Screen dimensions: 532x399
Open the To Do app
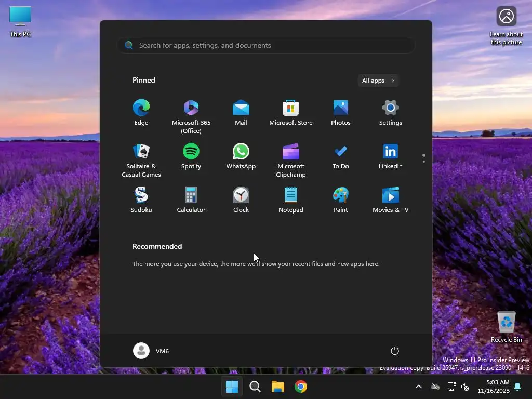click(x=341, y=157)
